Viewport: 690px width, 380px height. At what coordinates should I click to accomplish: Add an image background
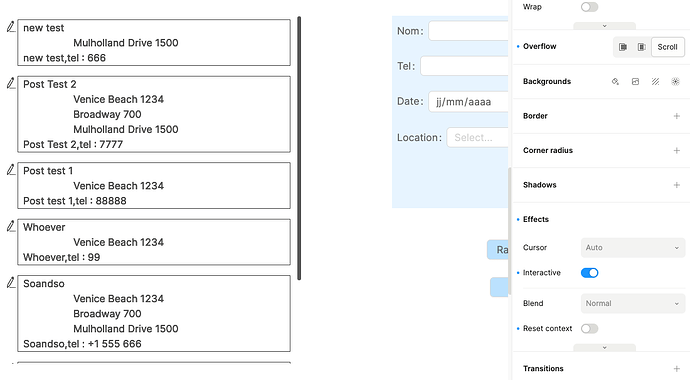pos(635,81)
